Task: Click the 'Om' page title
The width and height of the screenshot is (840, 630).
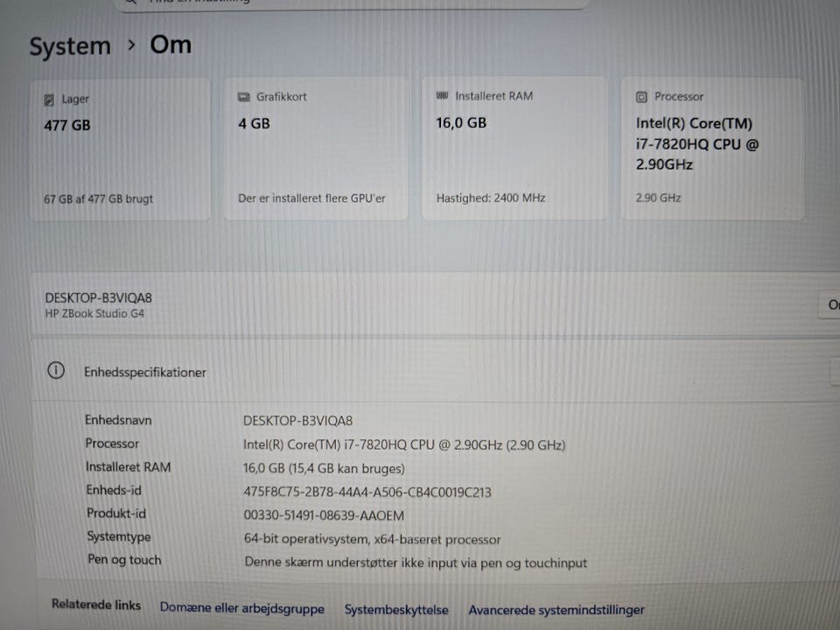Action: (171, 45)
